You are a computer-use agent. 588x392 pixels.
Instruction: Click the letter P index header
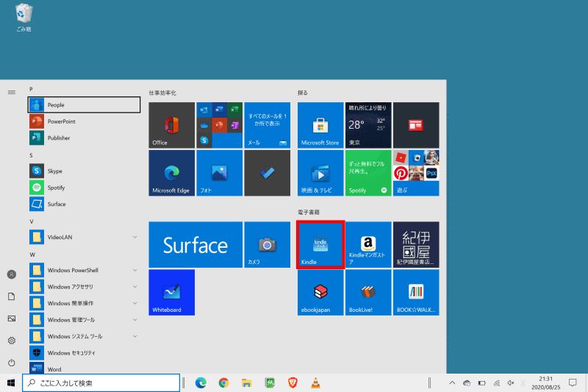31,89
